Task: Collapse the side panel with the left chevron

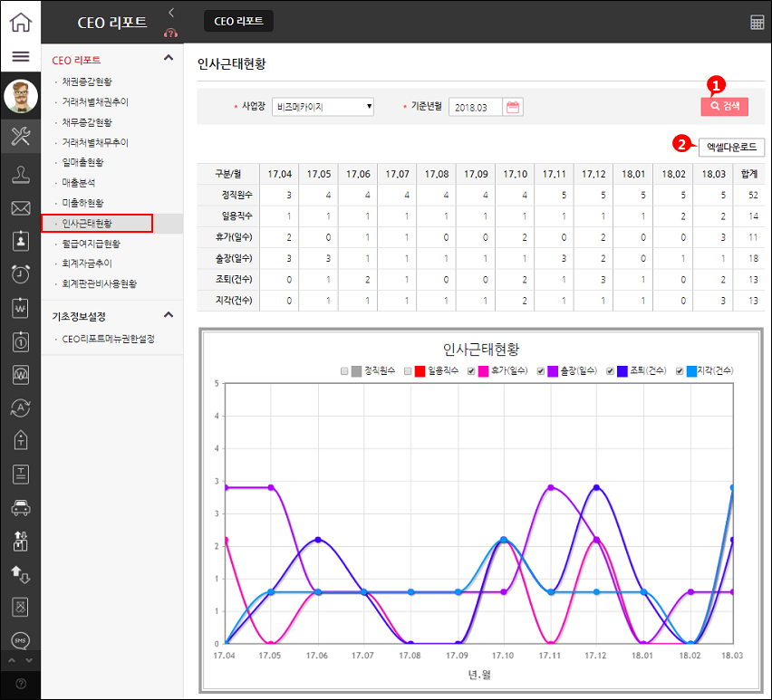Action: [x=171, y=13]
